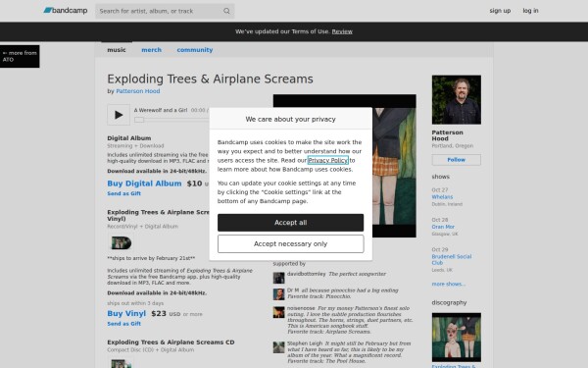This screenshot has width=588, height=368.
Task: Open the Terms of Use Review link
Action: click(x=342, y=31)
